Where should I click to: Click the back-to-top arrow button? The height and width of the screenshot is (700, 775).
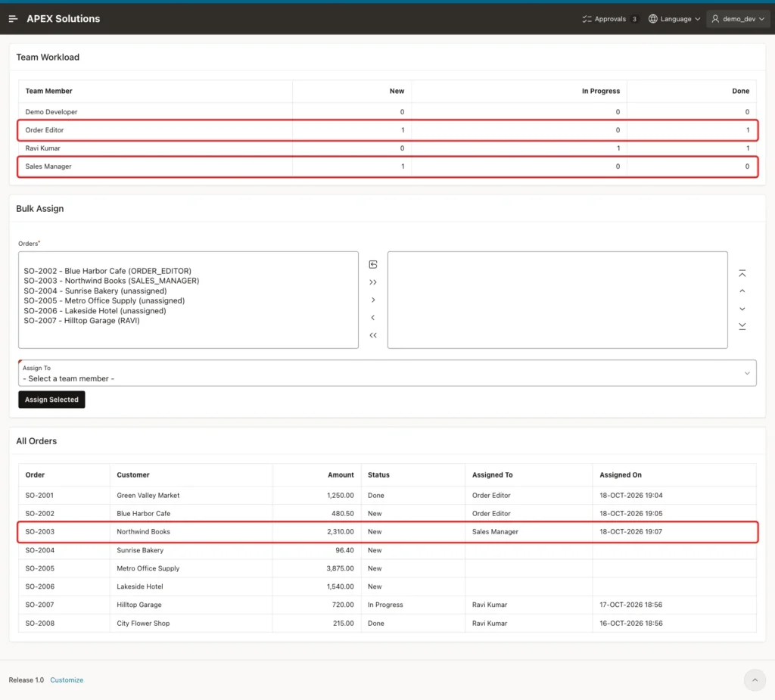point(755,680)
